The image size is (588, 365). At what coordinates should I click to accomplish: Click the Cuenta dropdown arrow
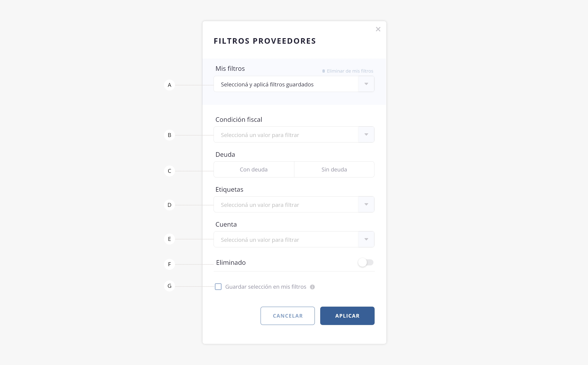(366, 239)
